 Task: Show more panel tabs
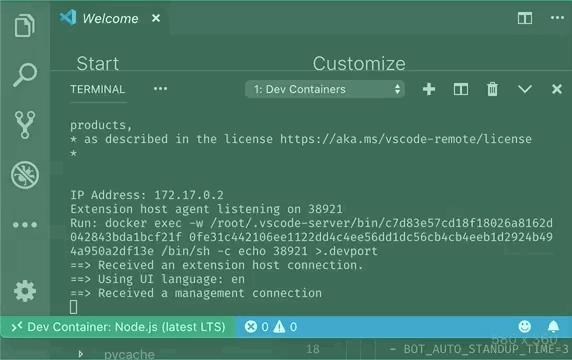(160, 89)
